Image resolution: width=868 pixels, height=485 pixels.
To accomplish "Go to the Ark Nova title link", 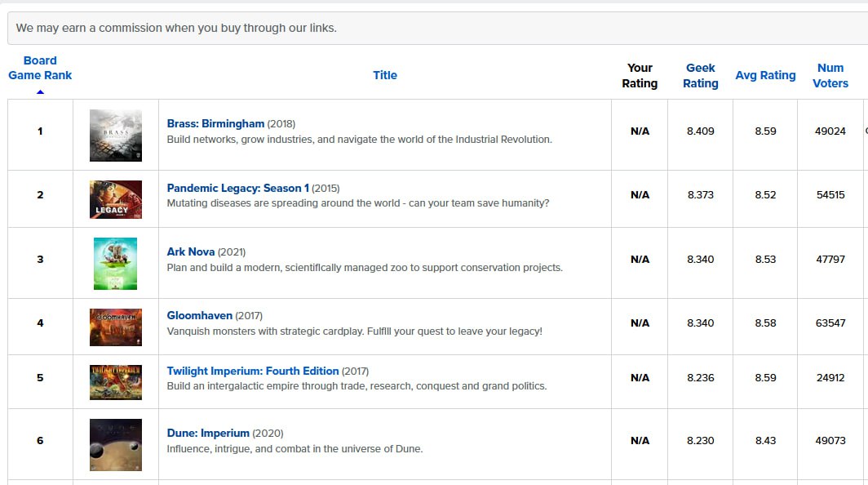I will tap(191, 251).
